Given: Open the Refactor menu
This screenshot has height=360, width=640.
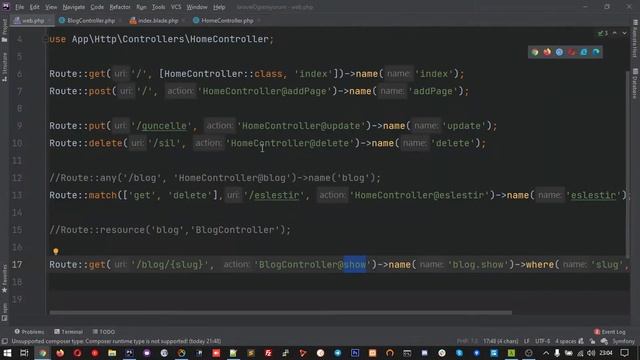Looking at the screenshot, I should [x=120, y=7].
